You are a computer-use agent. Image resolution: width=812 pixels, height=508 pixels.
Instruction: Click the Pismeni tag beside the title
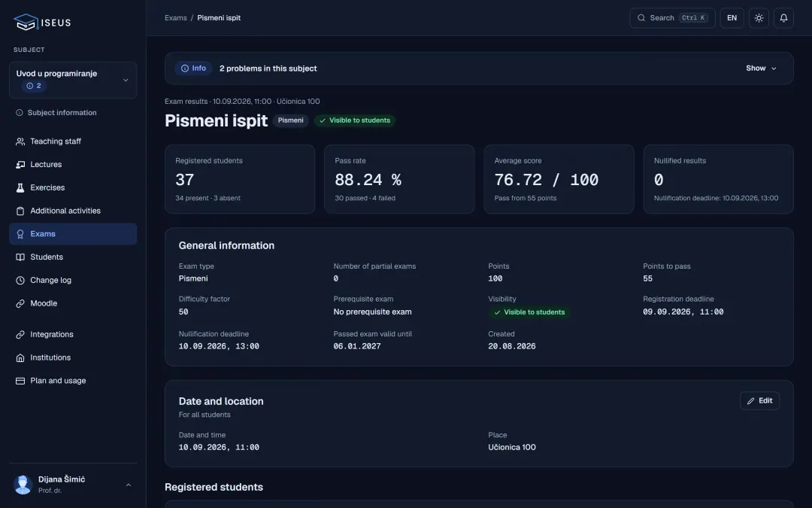290,120
